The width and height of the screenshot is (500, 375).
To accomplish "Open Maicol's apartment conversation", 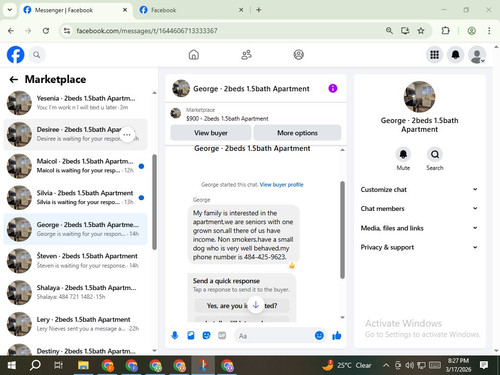I will click(x=75, y=166).
